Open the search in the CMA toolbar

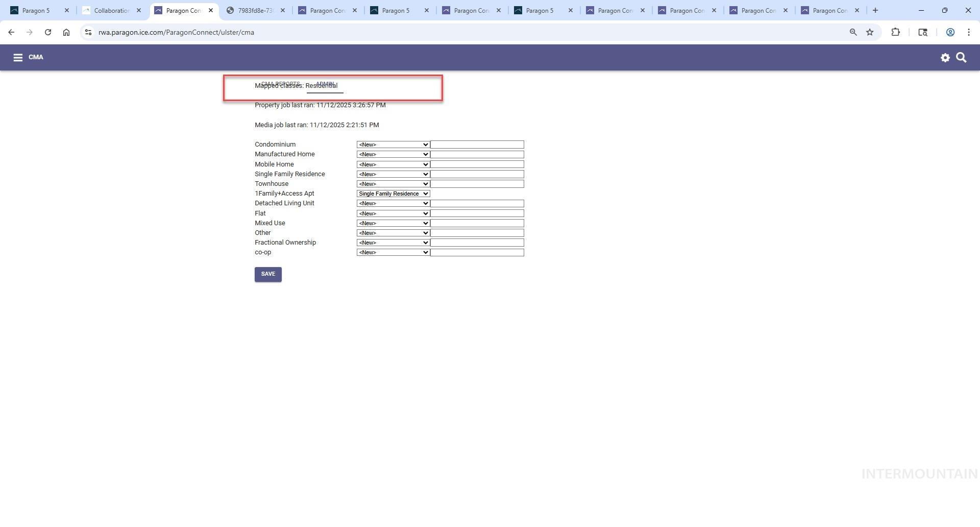(x=962, y=58)
